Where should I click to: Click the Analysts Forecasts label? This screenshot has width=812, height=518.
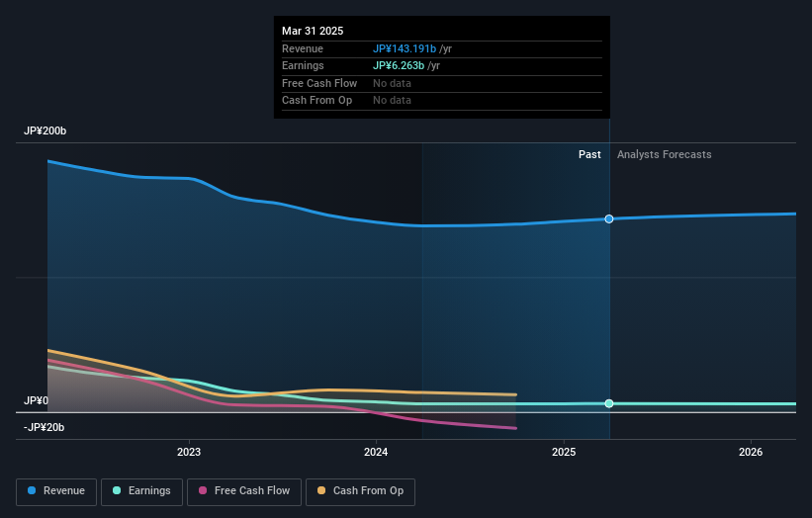coord(664,155)
